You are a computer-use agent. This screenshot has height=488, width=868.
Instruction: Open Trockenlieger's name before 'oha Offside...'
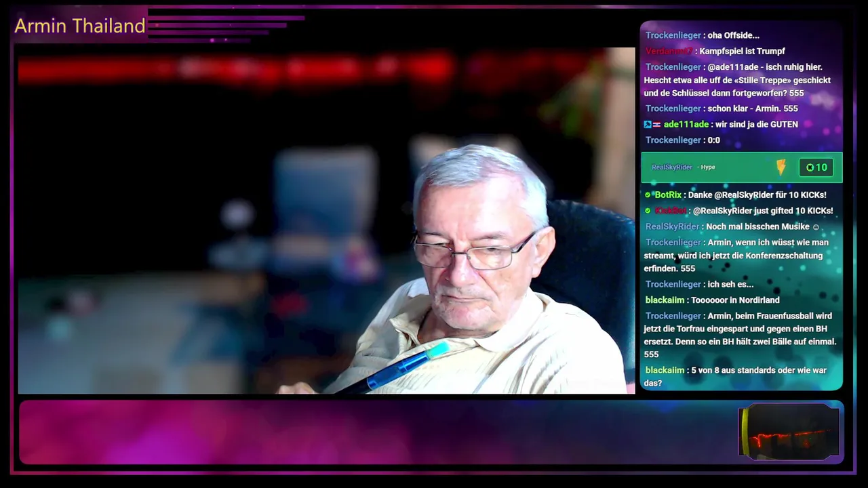673,35
